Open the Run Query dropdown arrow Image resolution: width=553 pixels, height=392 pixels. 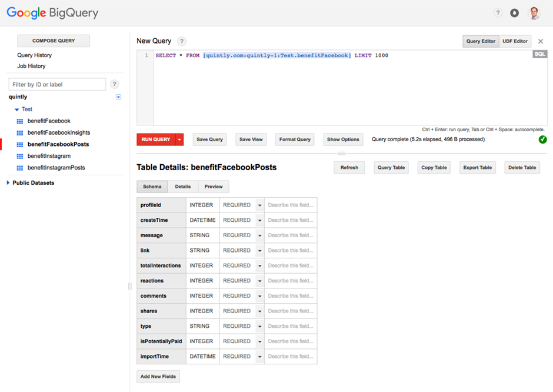[179, 139]
